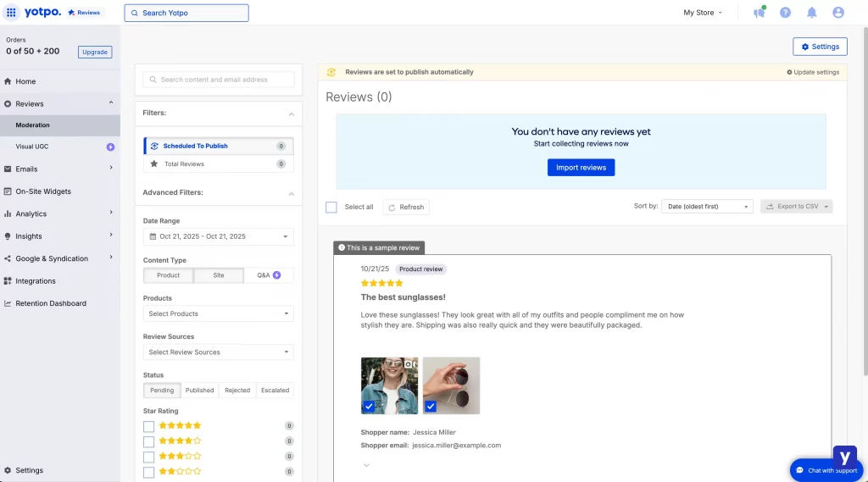Screen dimensions: 868x482
Task: Open the help question mark icon
Action: (785, 12)
